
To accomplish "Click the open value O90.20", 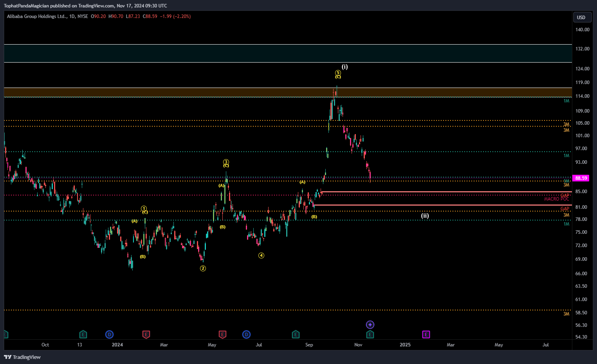I will coord(98,16).
